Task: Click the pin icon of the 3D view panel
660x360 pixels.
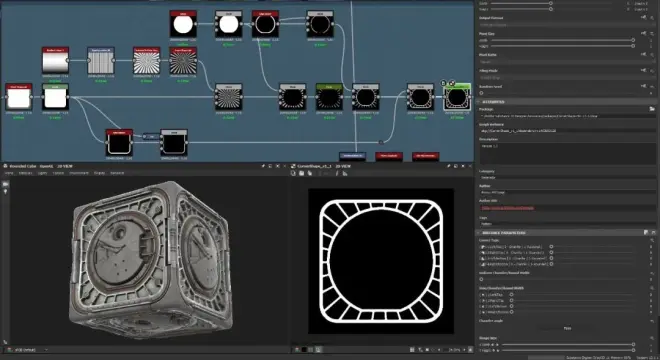Action: pyautogui.click(x=263, y=166)
